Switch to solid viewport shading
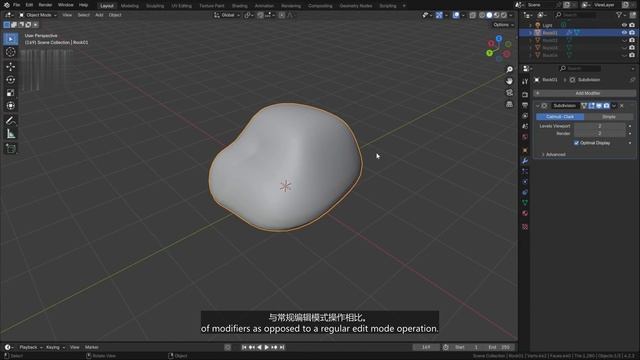Viewport: 640px width, 360px height. point(489,15)
